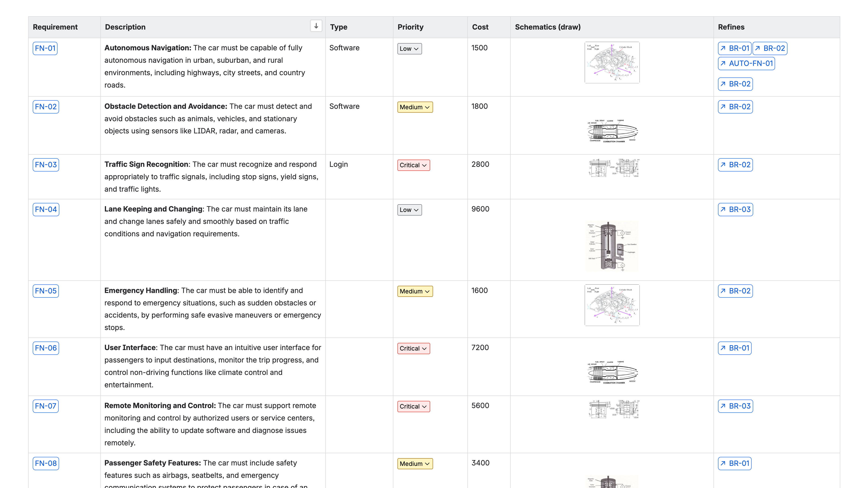This screenshot has width=868, height=488.
Task: Open the AUTO-FN-01 refines link
Action: (x=746, y=63)
